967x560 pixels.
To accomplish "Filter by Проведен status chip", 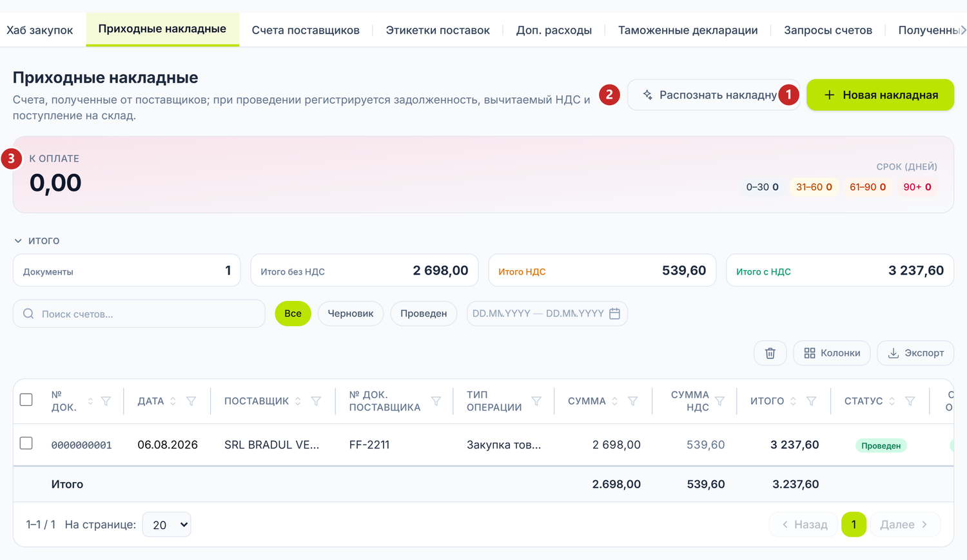I will [424, 314].
